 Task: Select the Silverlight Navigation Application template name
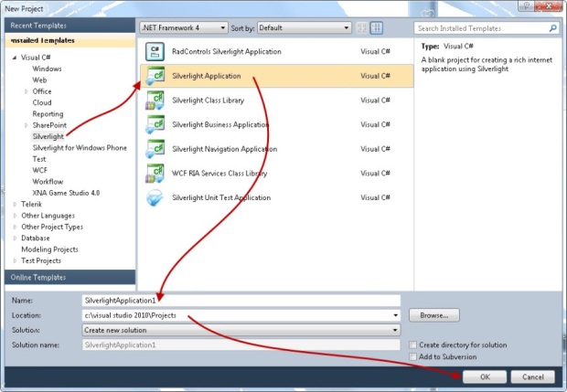coord(225,149)
